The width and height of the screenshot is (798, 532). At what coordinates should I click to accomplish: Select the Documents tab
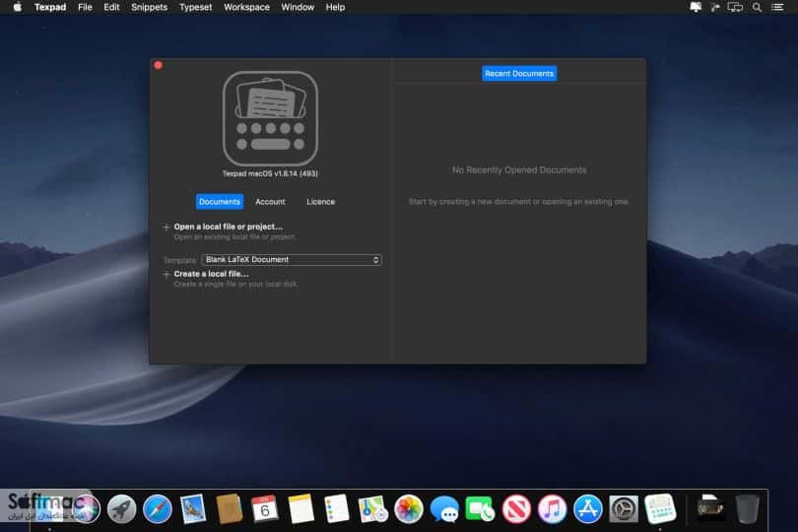click(220, 202)
